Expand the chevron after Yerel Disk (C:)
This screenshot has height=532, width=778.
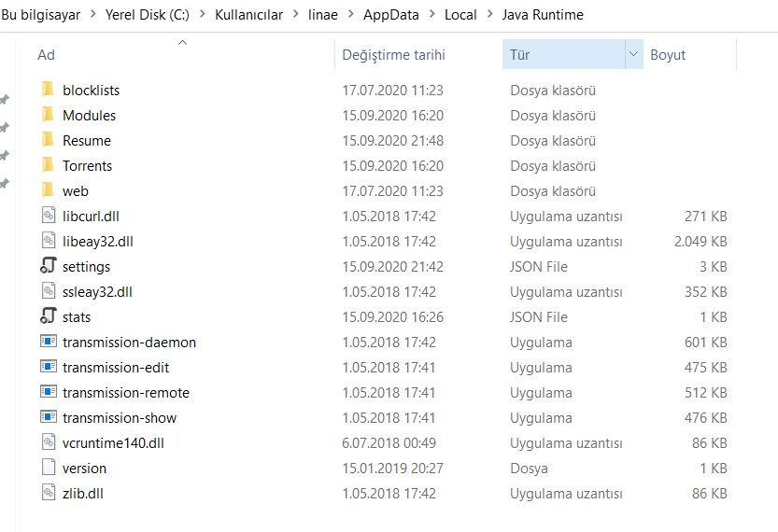point(202,14)
